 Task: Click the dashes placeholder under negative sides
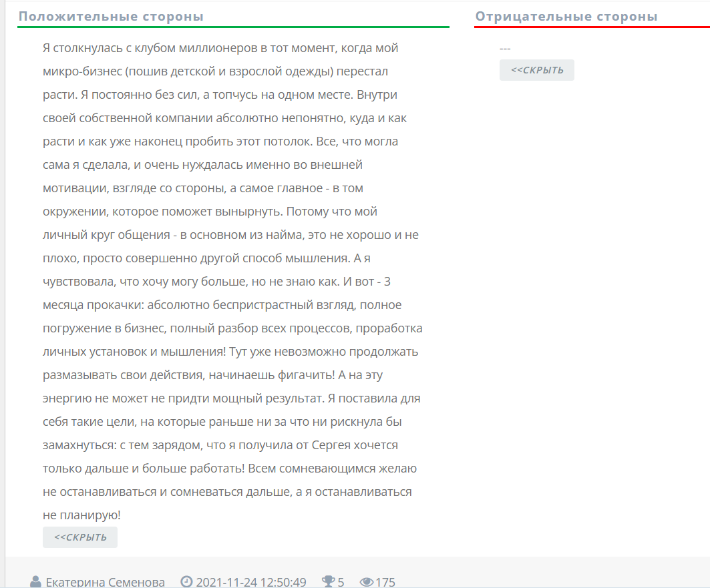[x=505, y=49]
